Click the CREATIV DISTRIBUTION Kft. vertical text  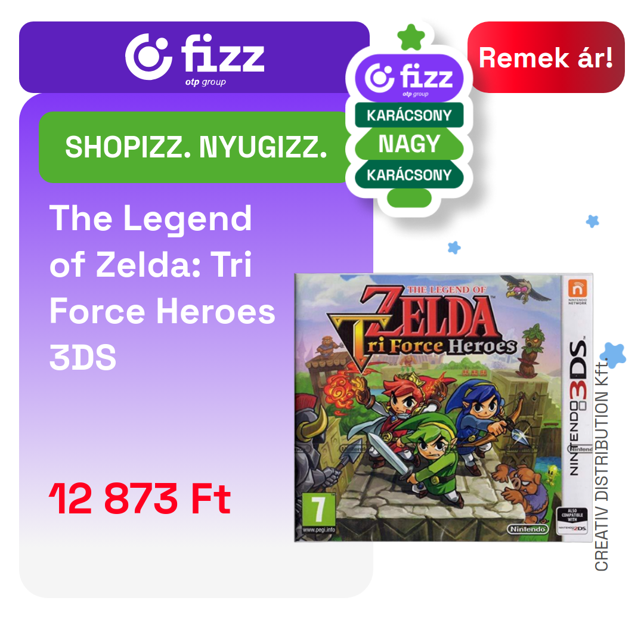pyautogui.click(x=601, y=465)
